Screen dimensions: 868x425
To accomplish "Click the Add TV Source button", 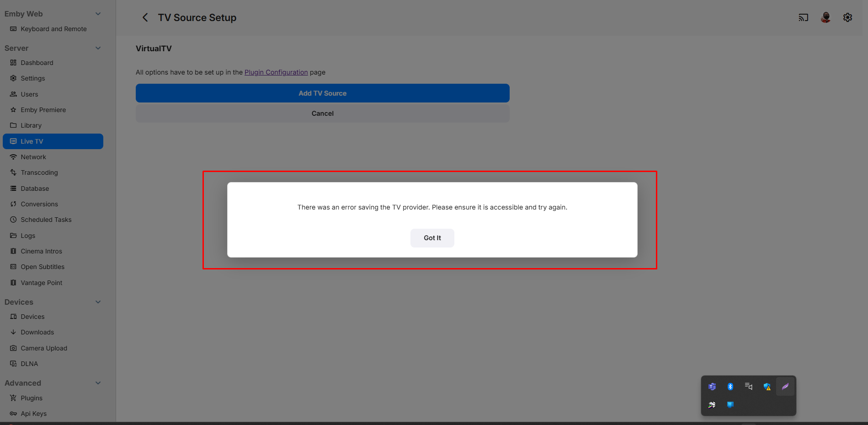I will pos(322,93).
